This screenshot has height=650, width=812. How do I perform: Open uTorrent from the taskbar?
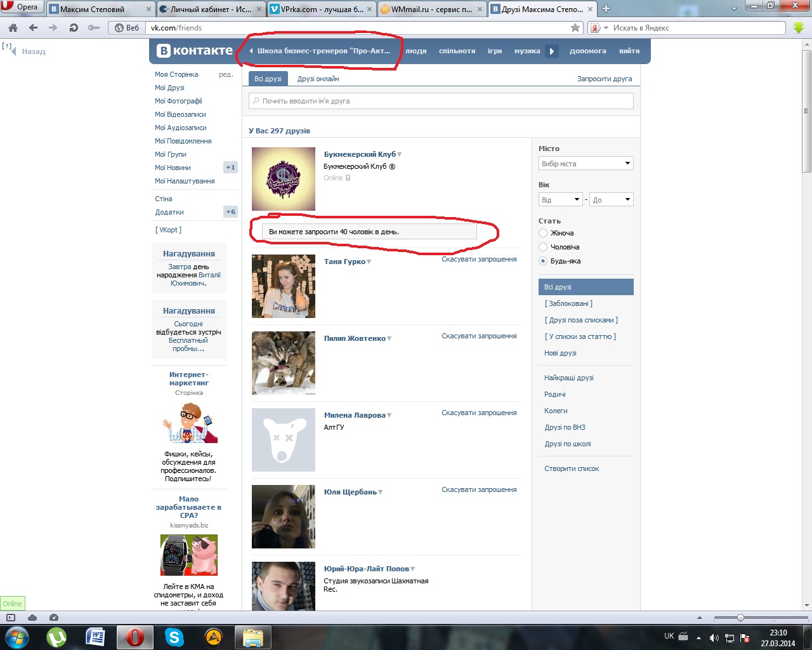pyautogui.click(x=56, y=637)
